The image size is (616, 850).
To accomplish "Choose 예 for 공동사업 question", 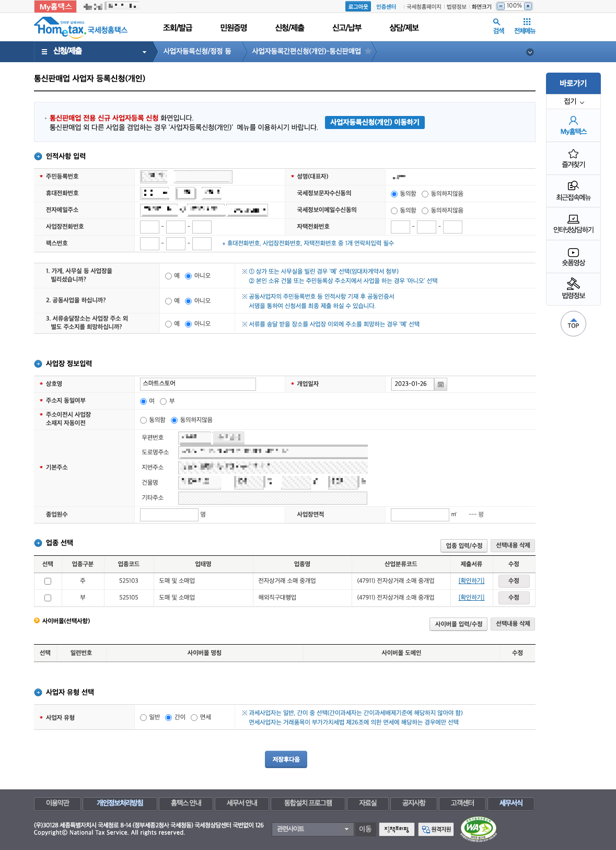I will pos(168,301).
